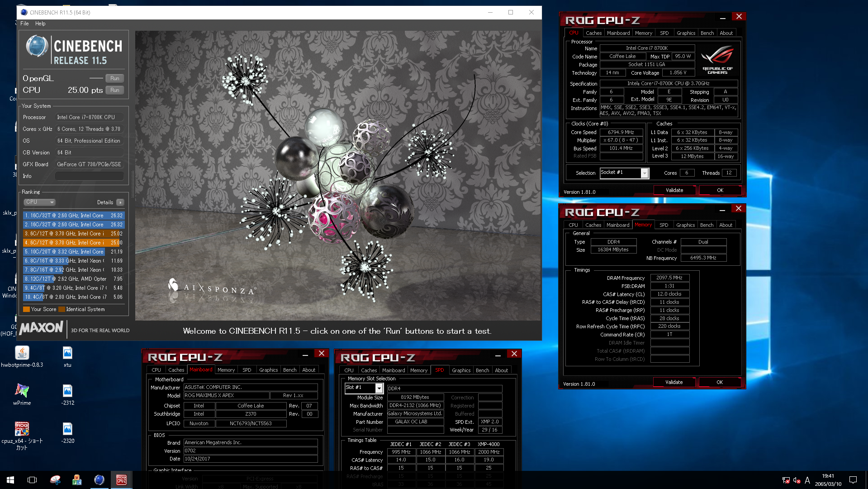This screenshot has height=489, width=868.
Task: Open the Action Center notification icon
Action: [853, 480]
